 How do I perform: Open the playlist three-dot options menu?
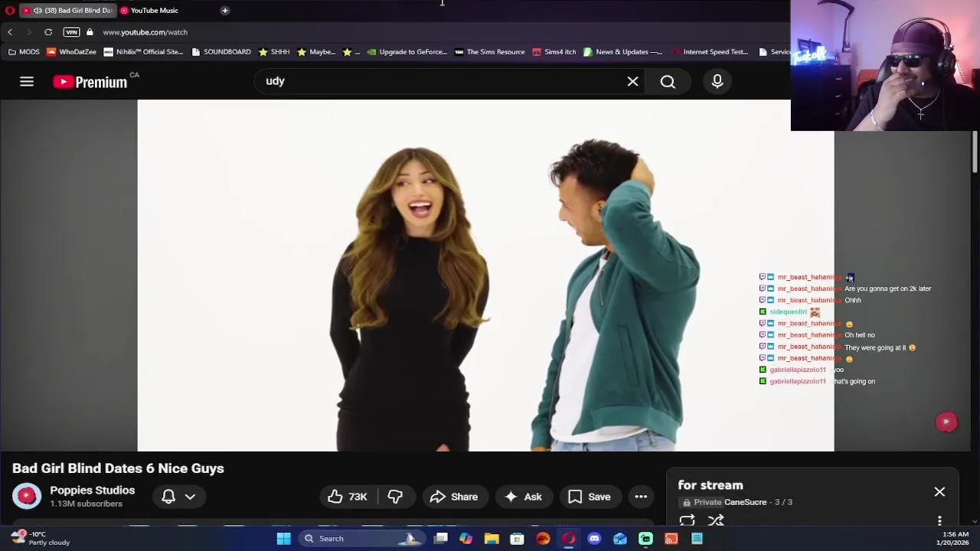pos(939,521)
